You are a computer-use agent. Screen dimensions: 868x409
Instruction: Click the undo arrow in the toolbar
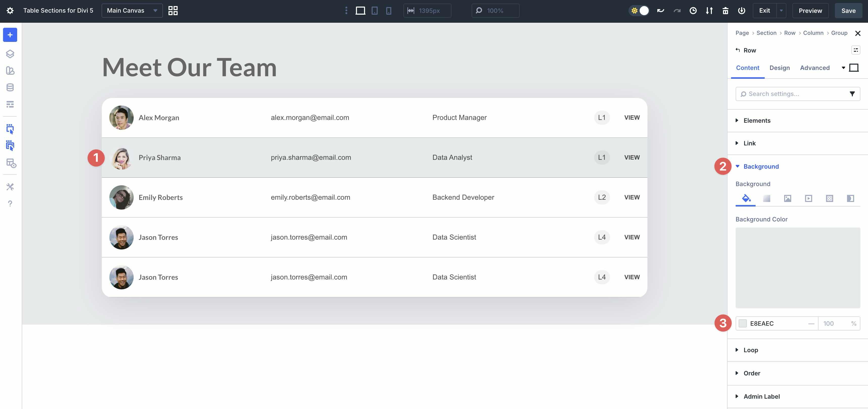pyautogui.click(x=660, y=10)
